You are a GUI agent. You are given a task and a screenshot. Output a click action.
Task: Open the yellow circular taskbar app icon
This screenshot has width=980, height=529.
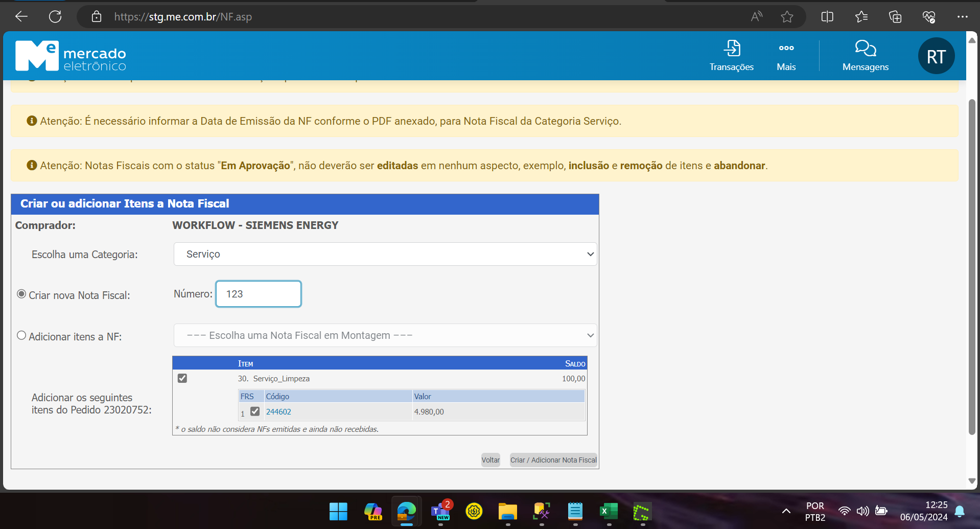pyautogui.click(x=474, y=511)
